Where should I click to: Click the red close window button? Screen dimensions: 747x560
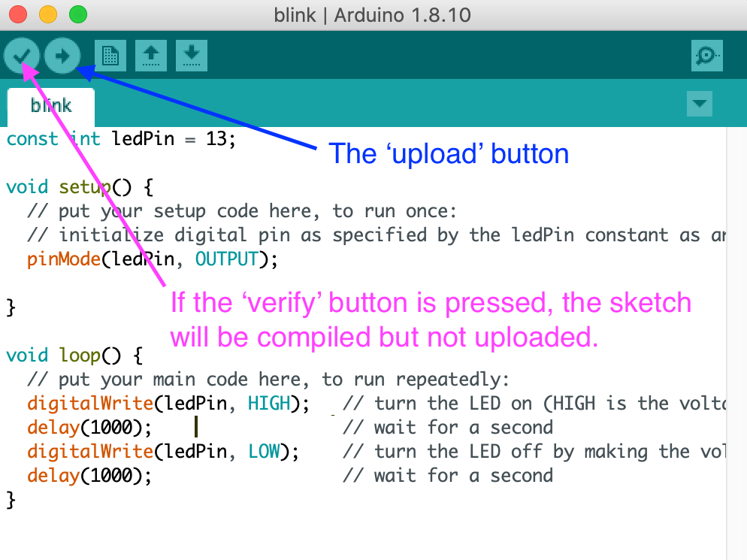point(18,14)
